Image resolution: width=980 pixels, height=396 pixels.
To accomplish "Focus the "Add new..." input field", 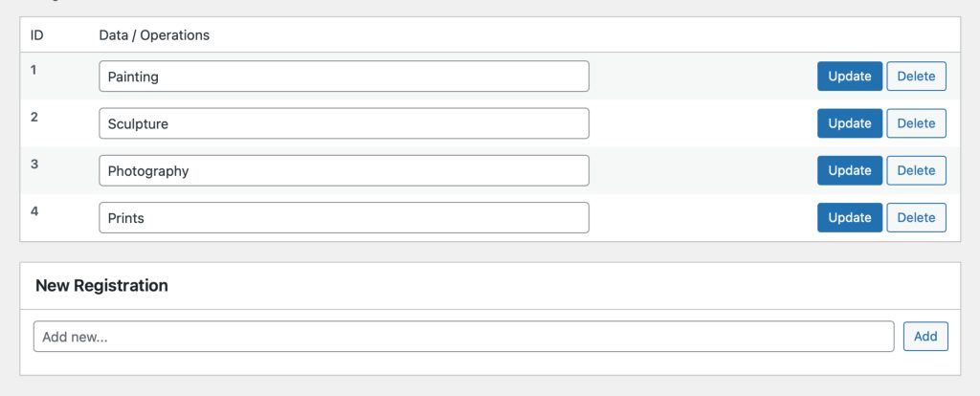I will (463, 336).
